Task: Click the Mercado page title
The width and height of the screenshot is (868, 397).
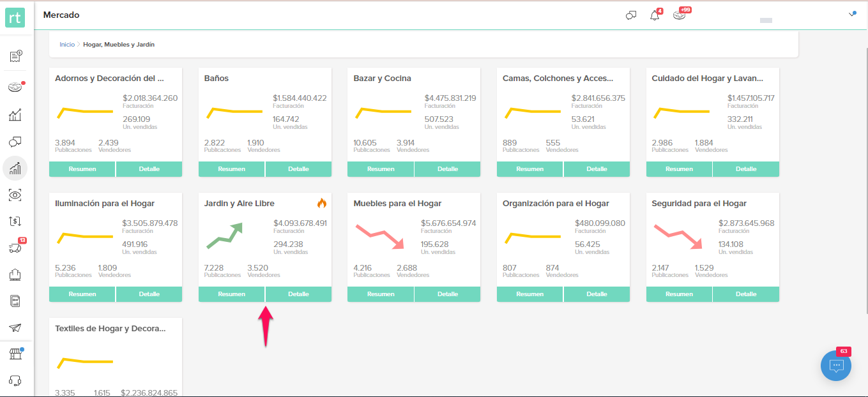Action: pos(61,15)
